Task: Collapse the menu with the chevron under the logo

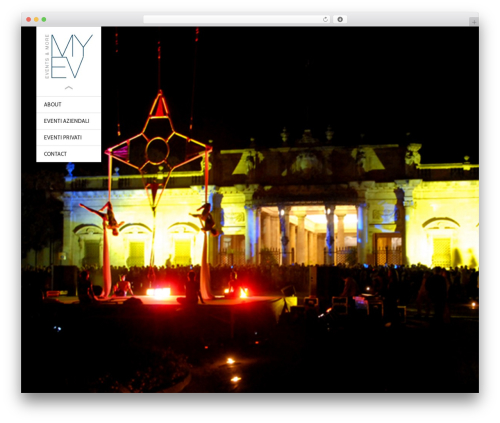Action: [x=69, y=88]
